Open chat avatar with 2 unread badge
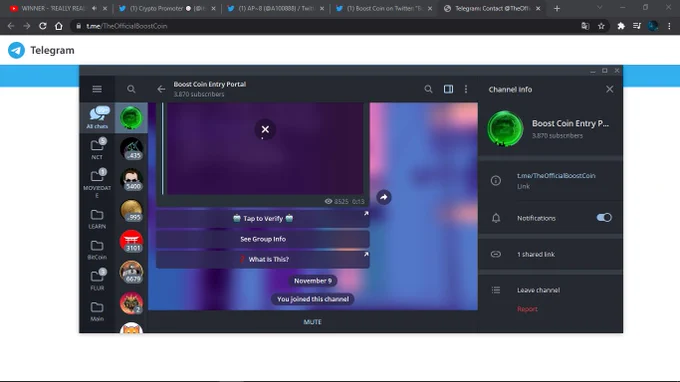680x382 pixels. (x=131, y=303)
